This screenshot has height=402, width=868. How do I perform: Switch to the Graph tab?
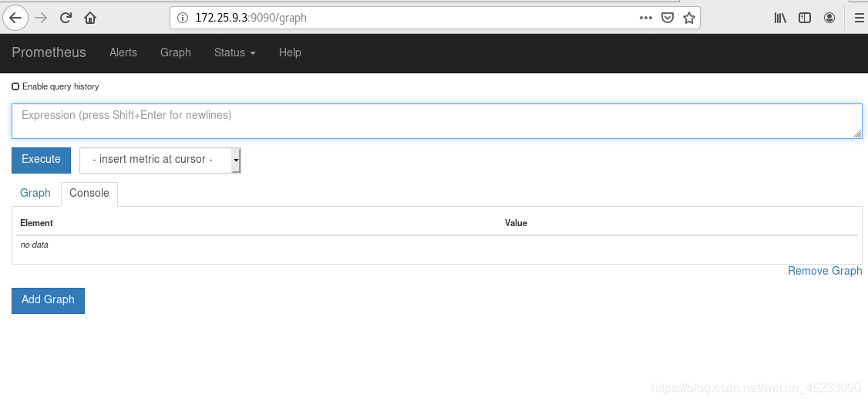(x=35, y=193)
